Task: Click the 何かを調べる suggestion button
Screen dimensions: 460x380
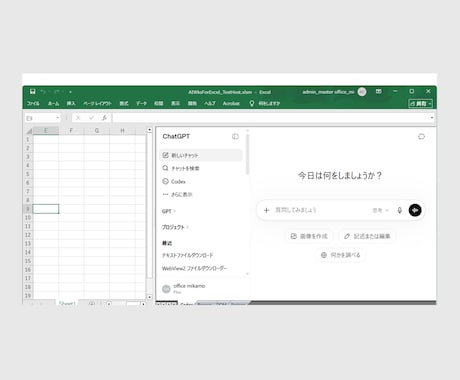Action: (x=340, y=255)
